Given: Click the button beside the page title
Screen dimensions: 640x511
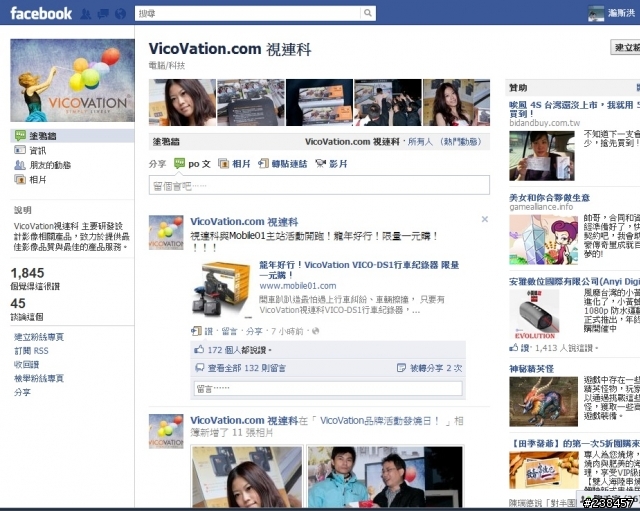Looking at the screenshot, I should click(x=625, y=47).
